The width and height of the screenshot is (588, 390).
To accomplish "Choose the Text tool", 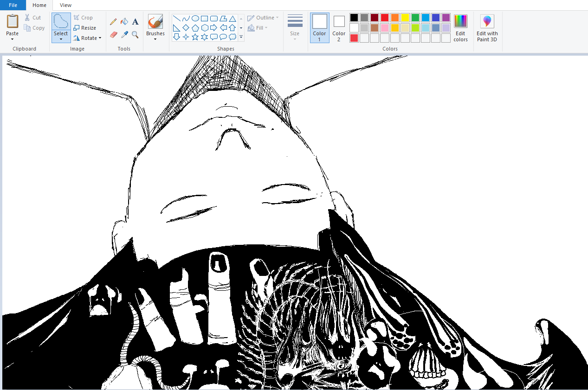I will 135,22.
